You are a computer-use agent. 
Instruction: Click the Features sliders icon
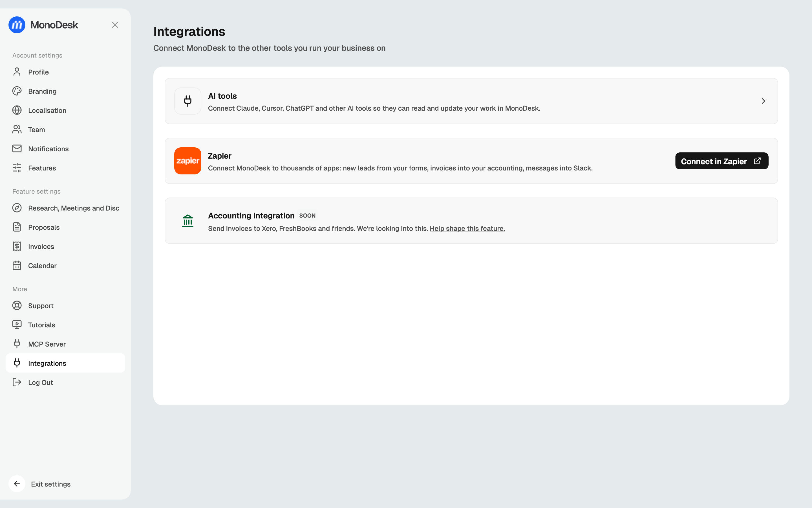[x=17, y=168]
